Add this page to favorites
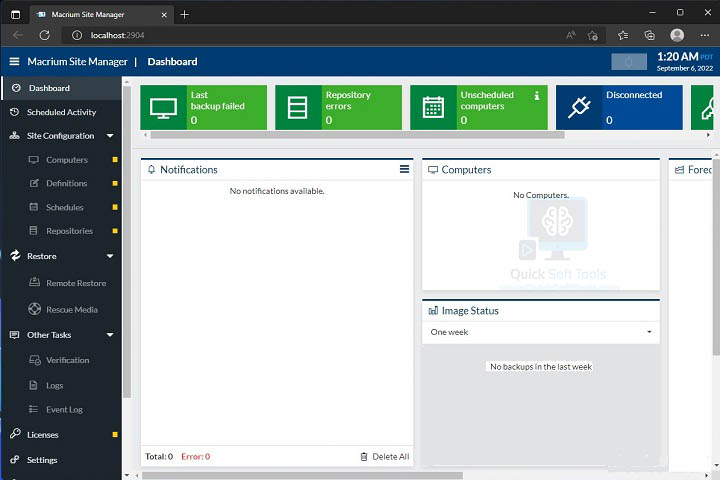Viewport: 720px width, 480px height. [593, 35]
